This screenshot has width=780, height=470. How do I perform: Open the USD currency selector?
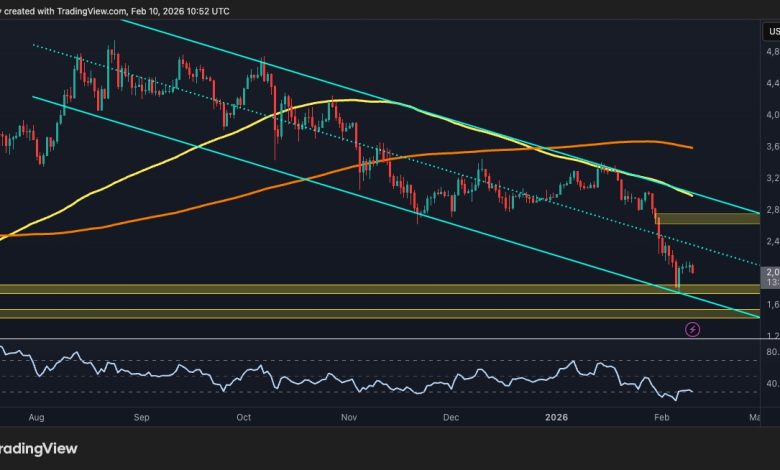click(771, 30)
